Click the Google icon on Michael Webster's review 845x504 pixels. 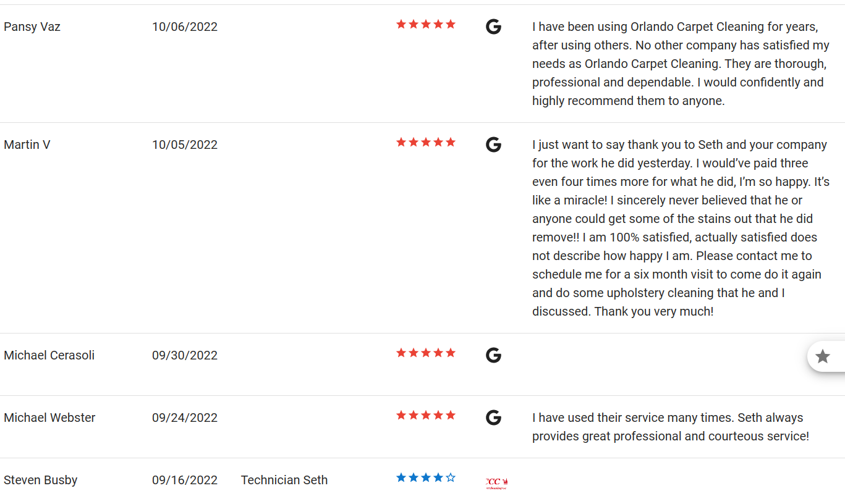click(x=493, y=418)
